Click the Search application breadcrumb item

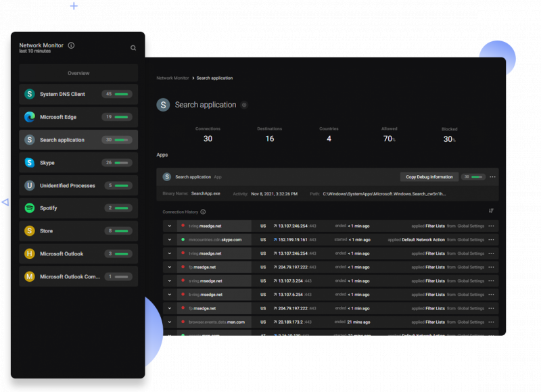pos(214,78)
